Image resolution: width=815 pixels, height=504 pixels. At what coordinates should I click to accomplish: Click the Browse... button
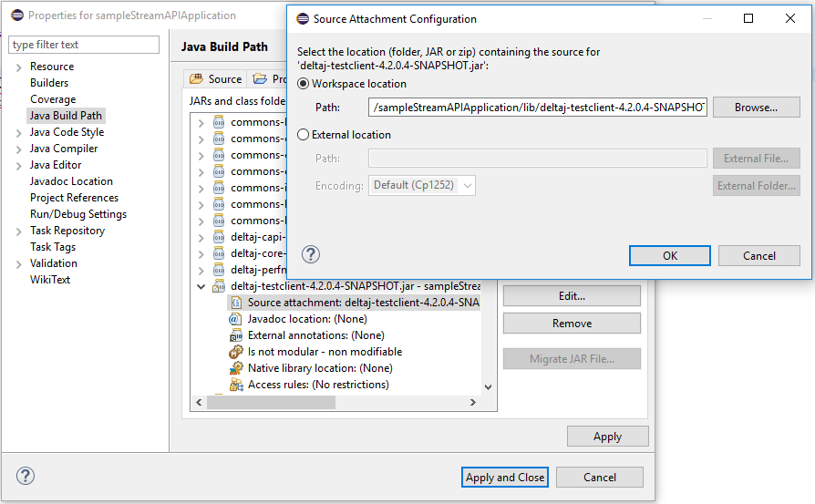[x=757, y=107]
